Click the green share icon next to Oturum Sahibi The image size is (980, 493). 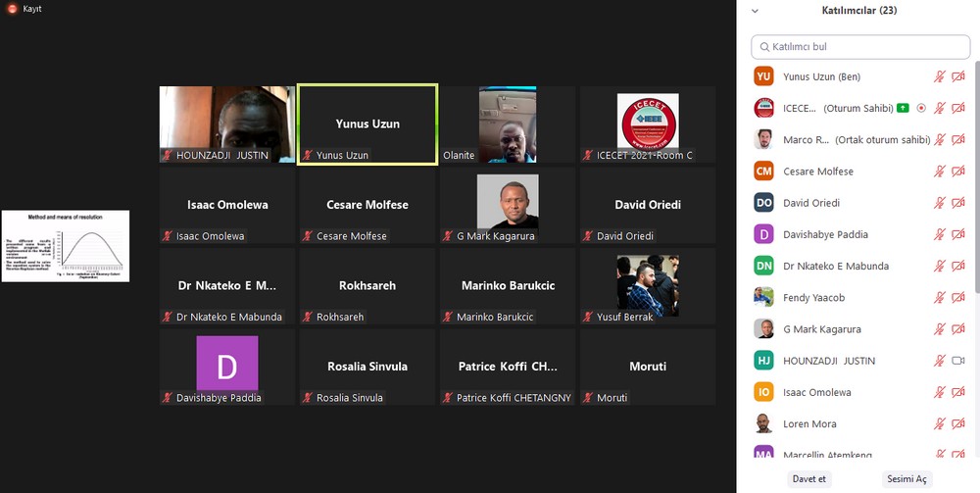coord(903,108)
